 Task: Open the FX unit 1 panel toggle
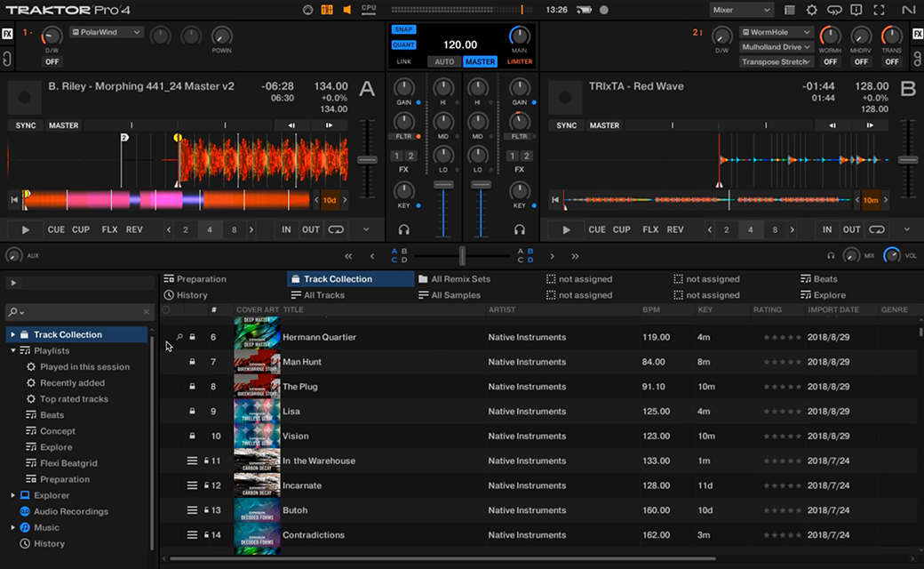pos(7,34)
